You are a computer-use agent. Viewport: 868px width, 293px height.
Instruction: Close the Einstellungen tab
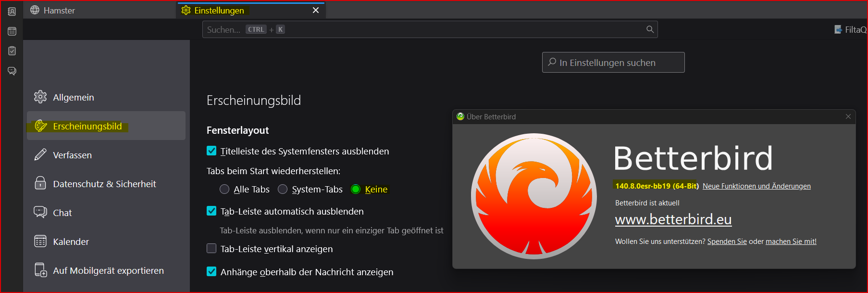pos(316,10)
